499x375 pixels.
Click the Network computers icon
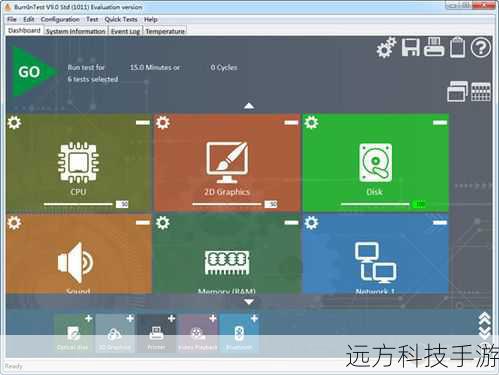pos(375,262)
